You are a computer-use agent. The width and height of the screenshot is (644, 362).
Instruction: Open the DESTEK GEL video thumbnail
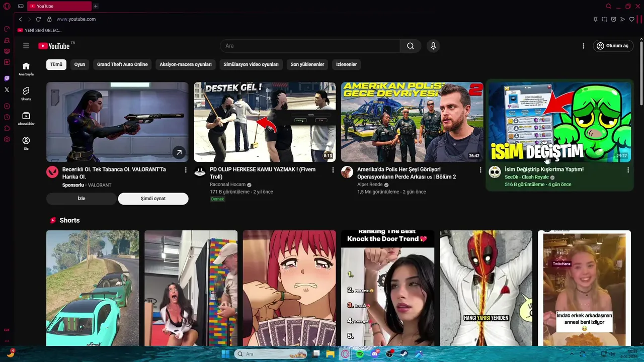[x=265, y=122]
